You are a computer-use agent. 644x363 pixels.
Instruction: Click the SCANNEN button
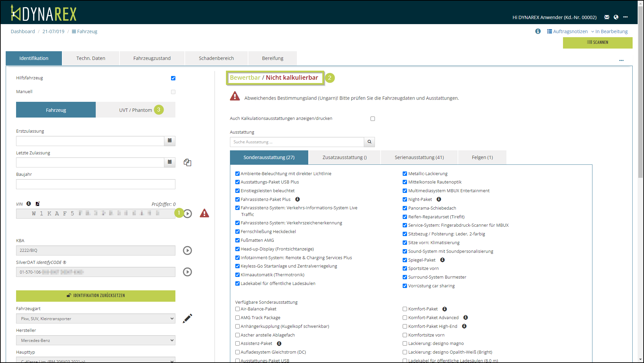[x=597, y=43]
